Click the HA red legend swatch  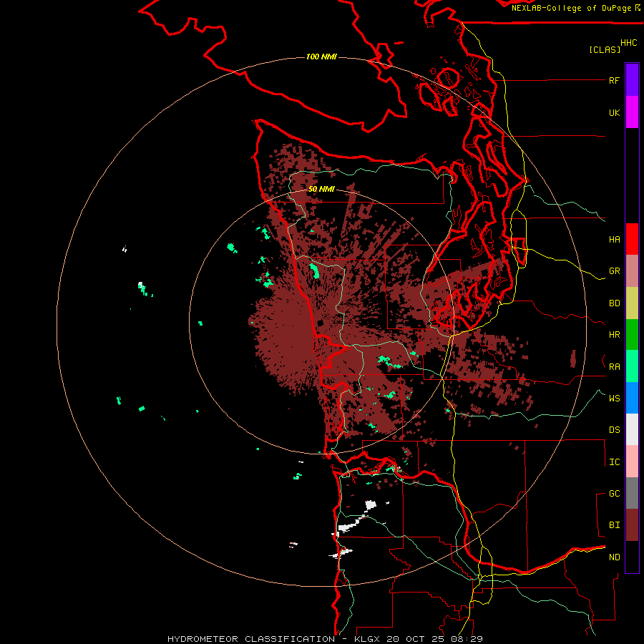coord(632,239)
